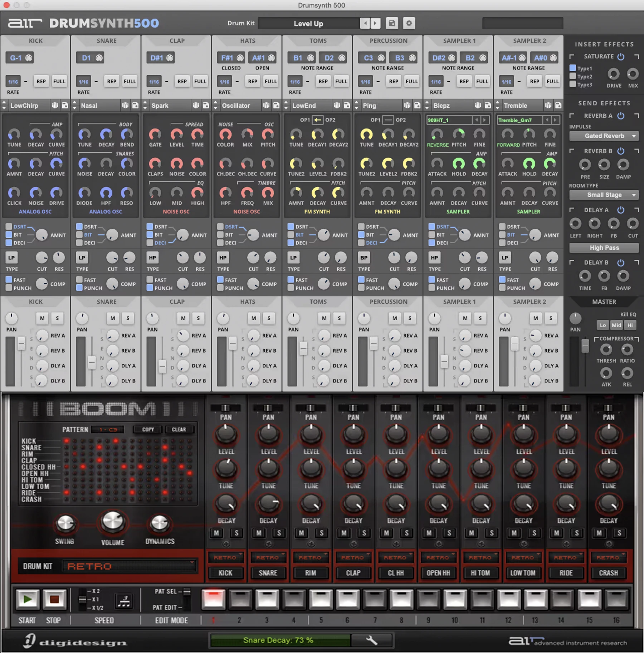Toggle Sampler 1 PUNCH checkbox
This screenshot has width=644, height=653.
432,288
